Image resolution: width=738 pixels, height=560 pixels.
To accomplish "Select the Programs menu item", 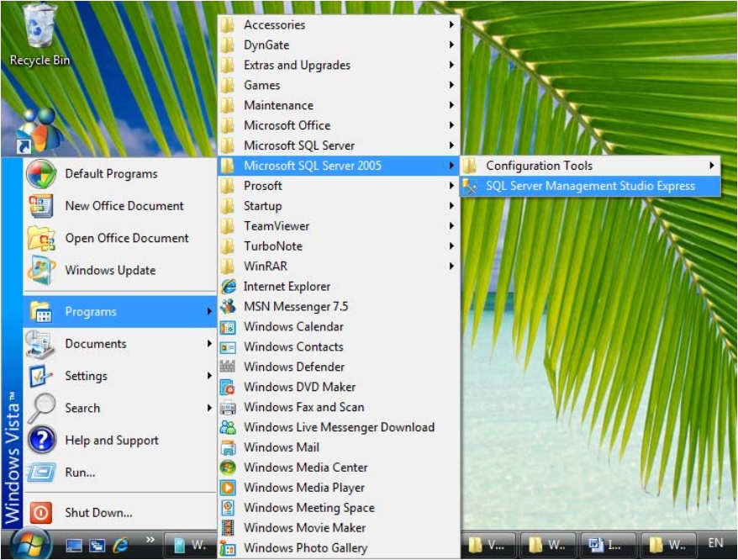I will click(119, 312).
